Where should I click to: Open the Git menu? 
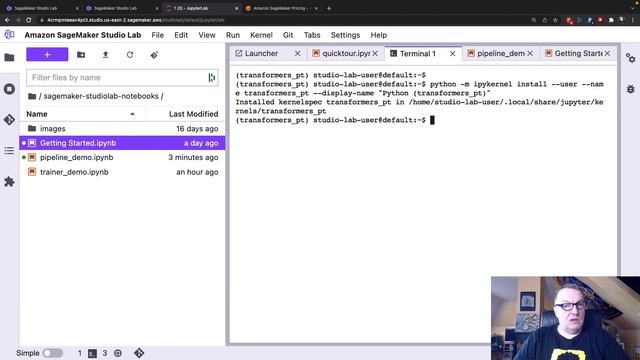pos(288,35)
